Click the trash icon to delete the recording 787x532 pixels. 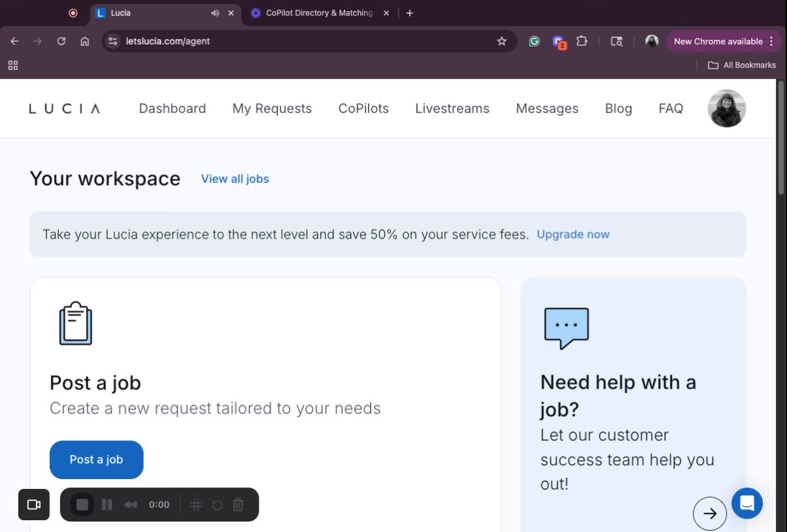point(239,505)
